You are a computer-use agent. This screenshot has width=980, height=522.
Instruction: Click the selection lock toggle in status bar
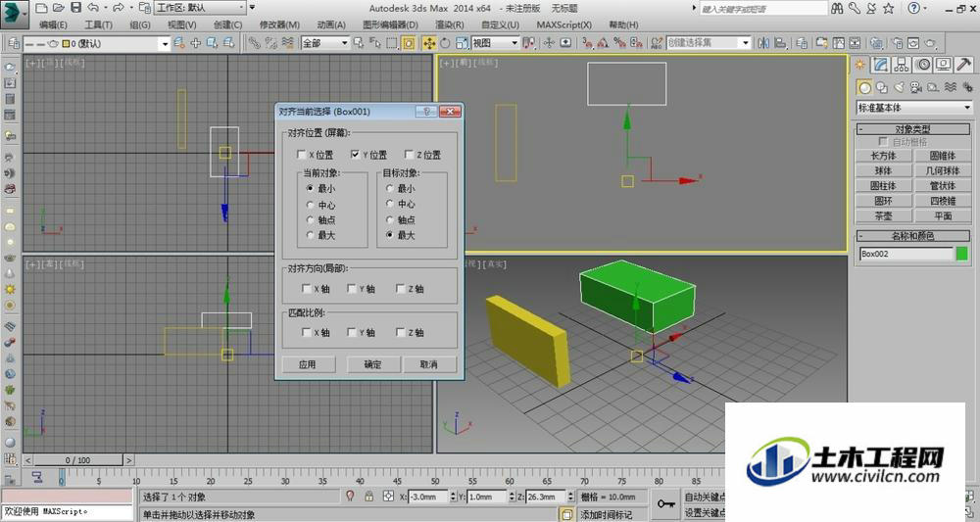[x=369, y=497]
